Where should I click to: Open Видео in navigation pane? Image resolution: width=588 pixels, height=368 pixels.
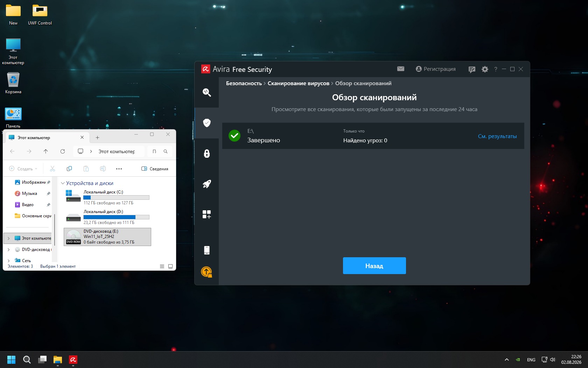point(32,205)
